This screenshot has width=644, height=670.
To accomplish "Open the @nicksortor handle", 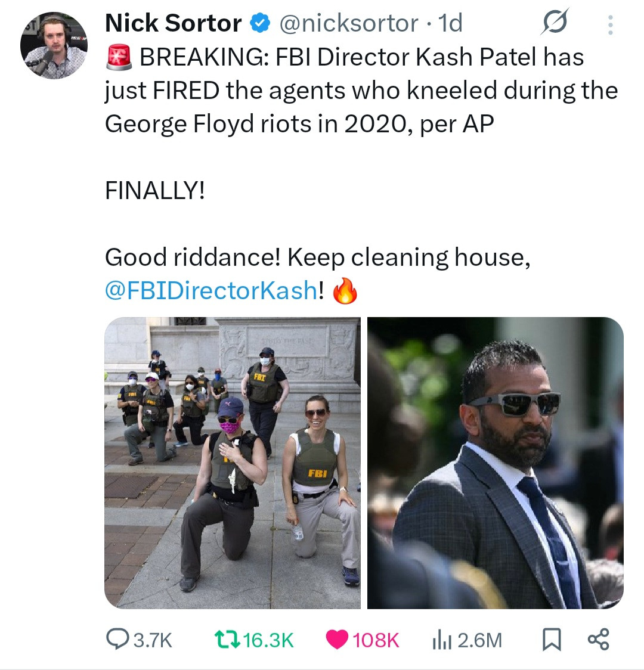I will point(349,23).
